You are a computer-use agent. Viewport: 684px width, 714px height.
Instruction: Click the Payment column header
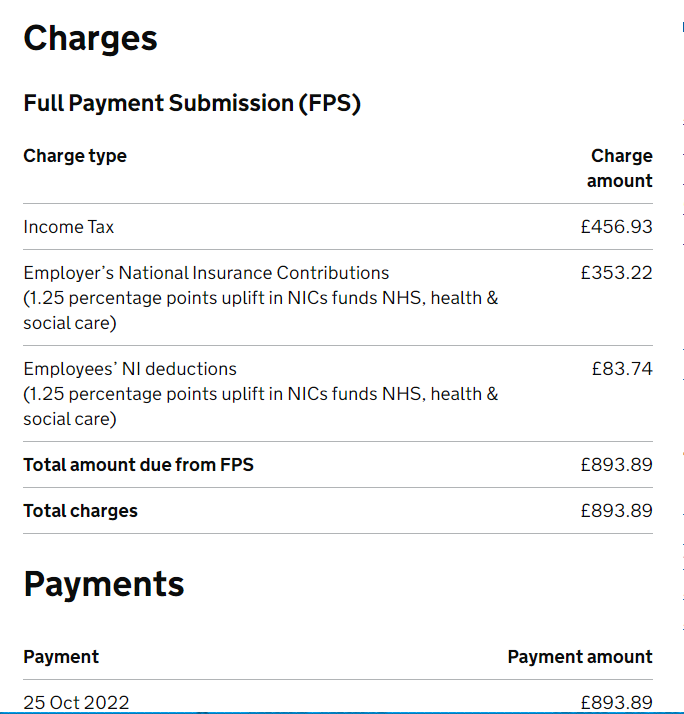pyautogui.click(x=61, y=657)
